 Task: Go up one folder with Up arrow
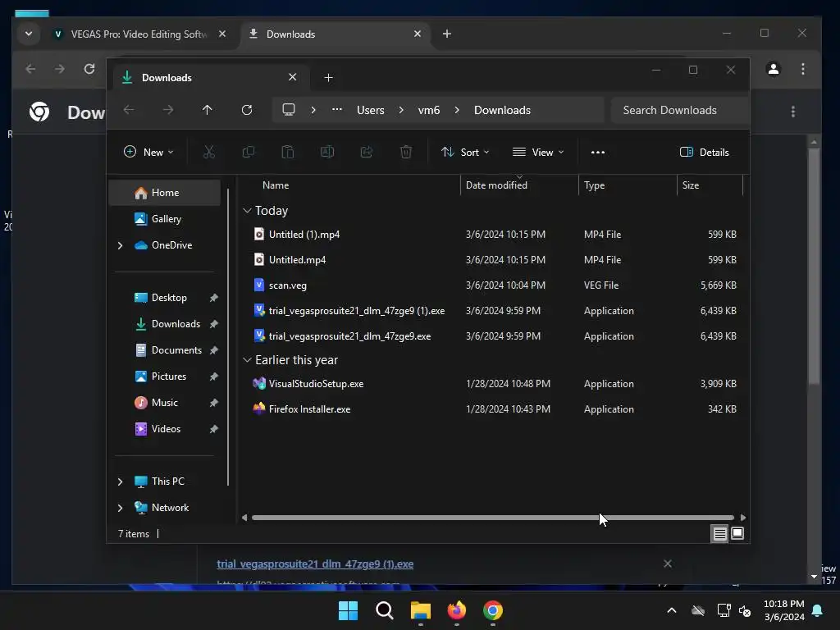click(x=208, y=110)
